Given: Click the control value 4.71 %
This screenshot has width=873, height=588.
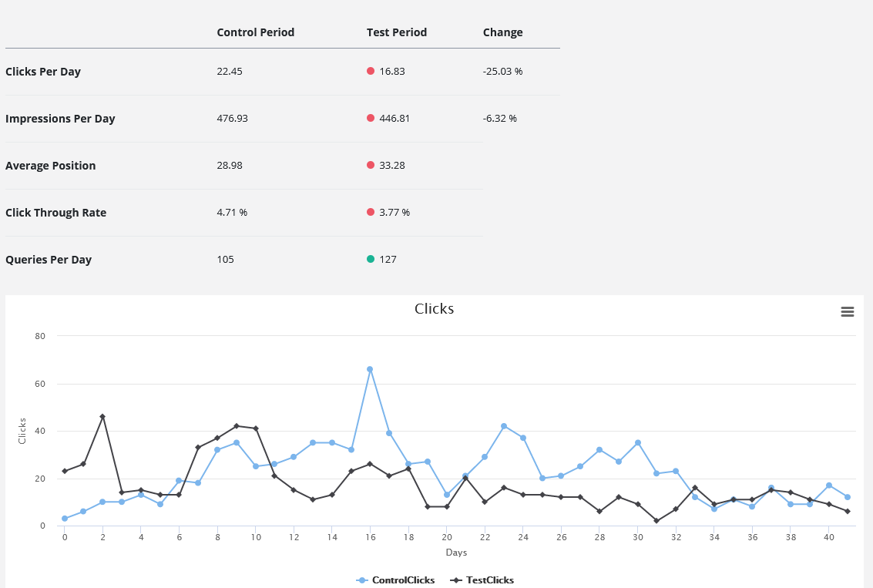Looking at the screenshot, I should pos(232,212).
